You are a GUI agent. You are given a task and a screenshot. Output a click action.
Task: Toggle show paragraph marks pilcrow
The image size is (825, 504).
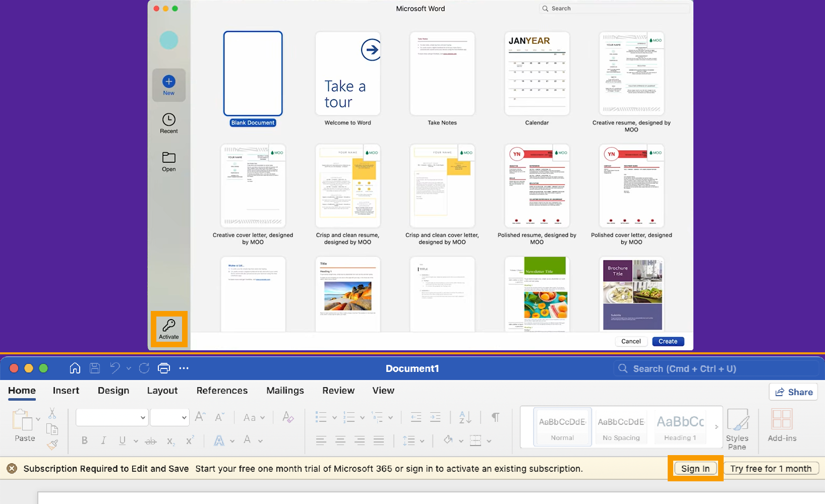point(496,417)
